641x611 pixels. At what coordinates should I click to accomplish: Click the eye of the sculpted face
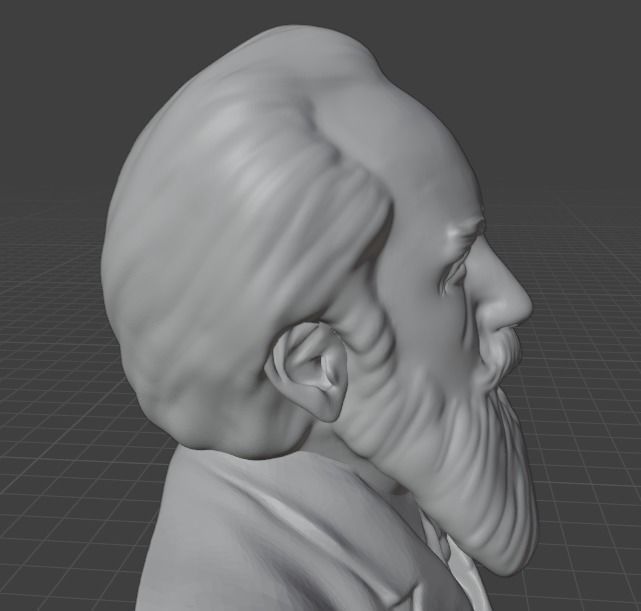(x=455, y=277)
